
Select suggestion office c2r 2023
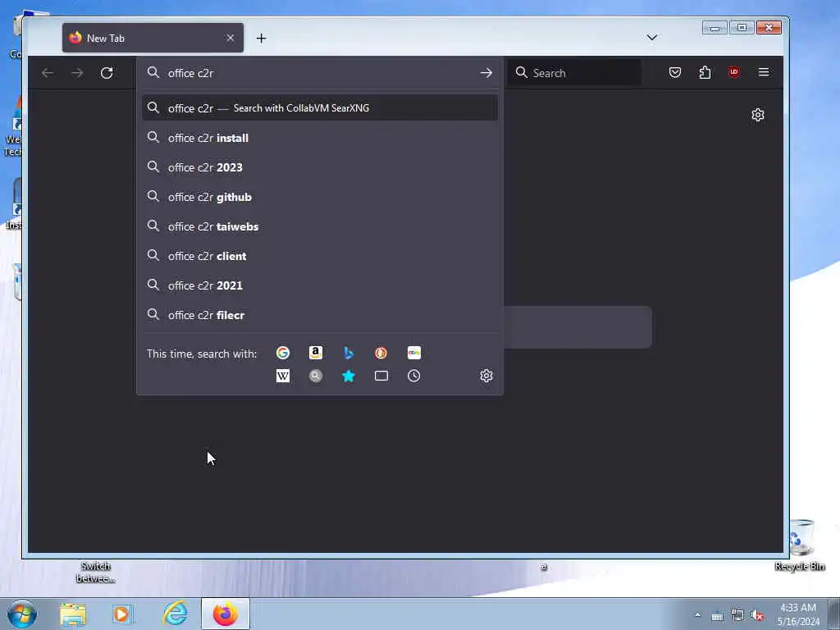click(320, 167)
